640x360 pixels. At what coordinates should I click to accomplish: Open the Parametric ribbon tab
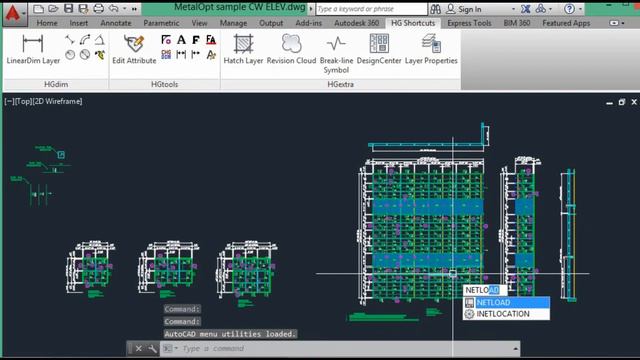pos(161,23)
